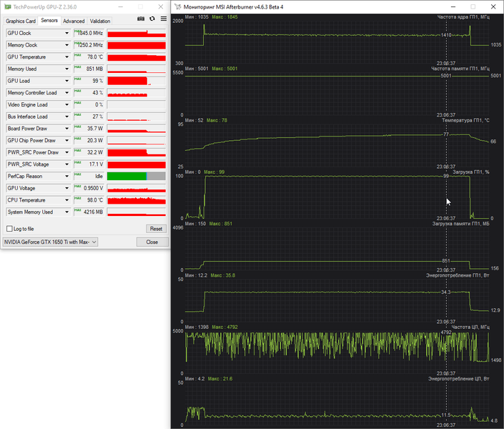Open the NVIDIA GeForce GTX 1650 Ti selector
The height and width of the screenshot is (429, 504).
(50, 242)
